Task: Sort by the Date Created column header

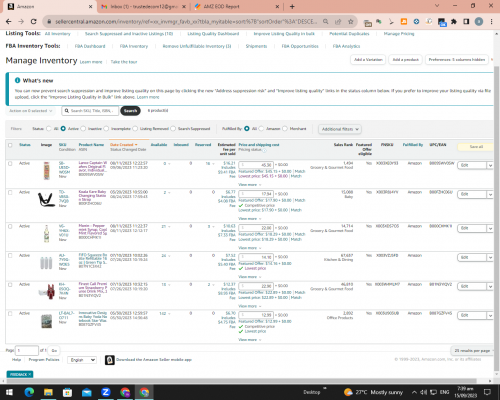Action: pos(124,145)
